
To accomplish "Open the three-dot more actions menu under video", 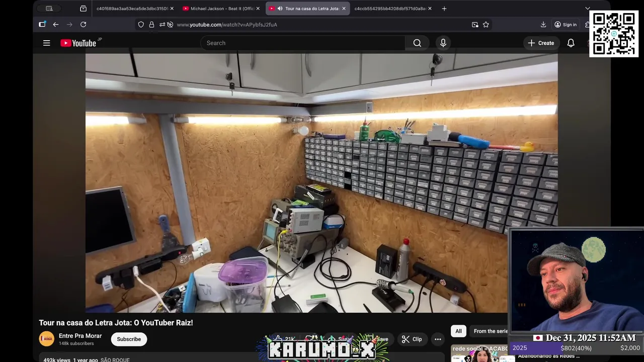I will [x=438, y=339].
